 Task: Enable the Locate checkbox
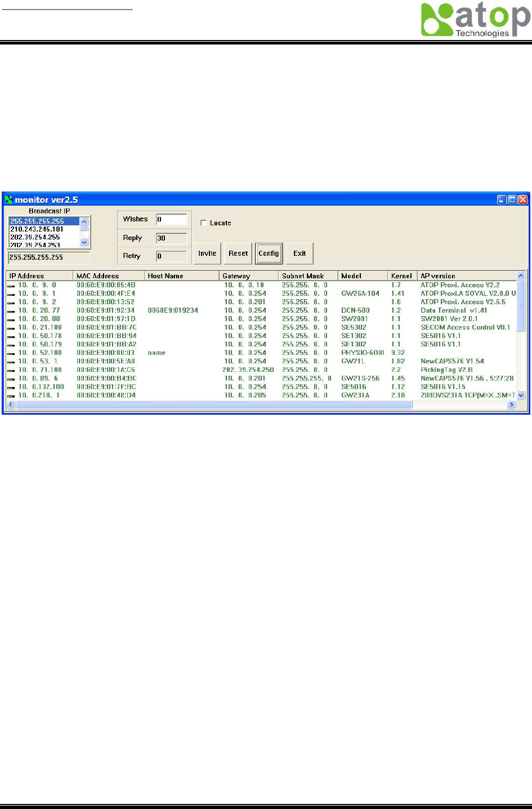(204, 223)
